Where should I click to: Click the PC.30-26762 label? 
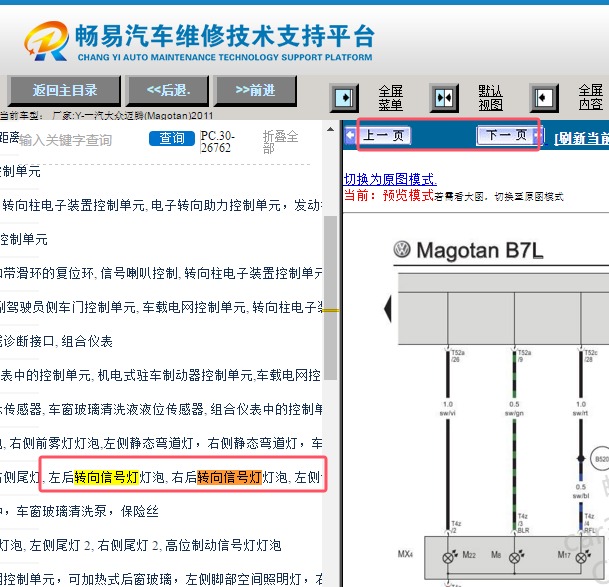[x=218, y=142]
